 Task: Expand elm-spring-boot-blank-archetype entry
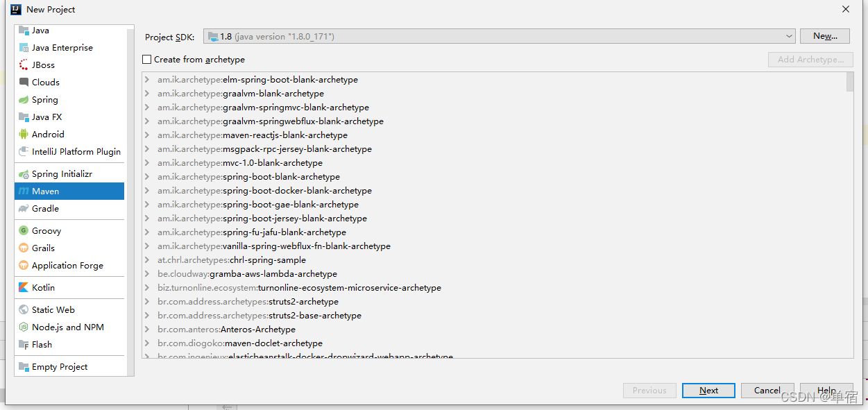(x=147, y=80)
